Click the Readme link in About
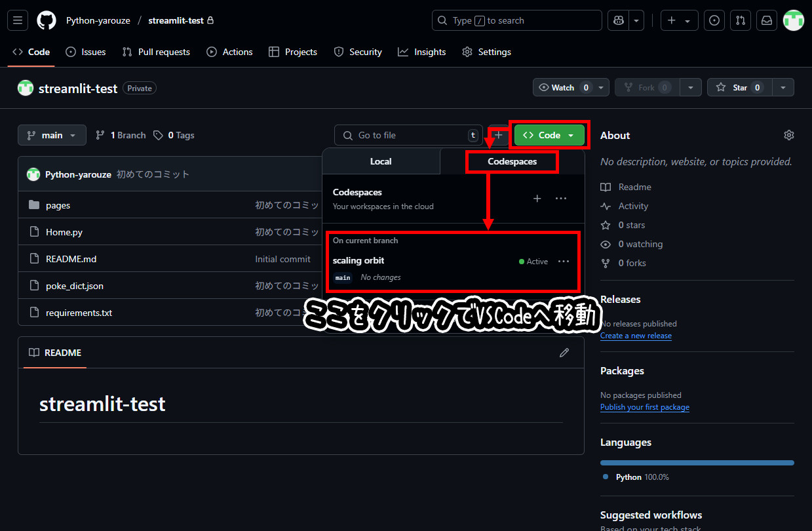The width and height of the screenshot is (812, 531). click(627, 187)
